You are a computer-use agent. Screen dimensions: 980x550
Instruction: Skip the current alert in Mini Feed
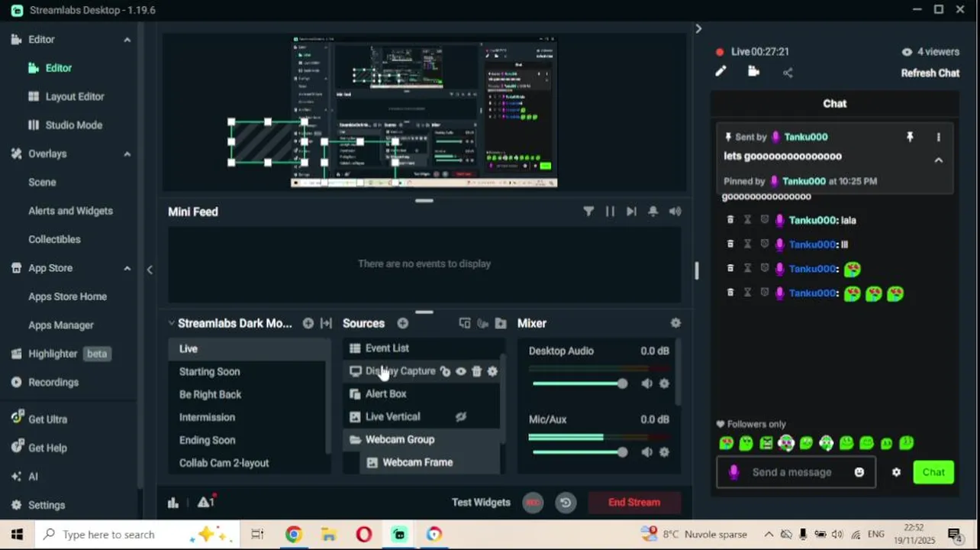[x=631, y=212]
